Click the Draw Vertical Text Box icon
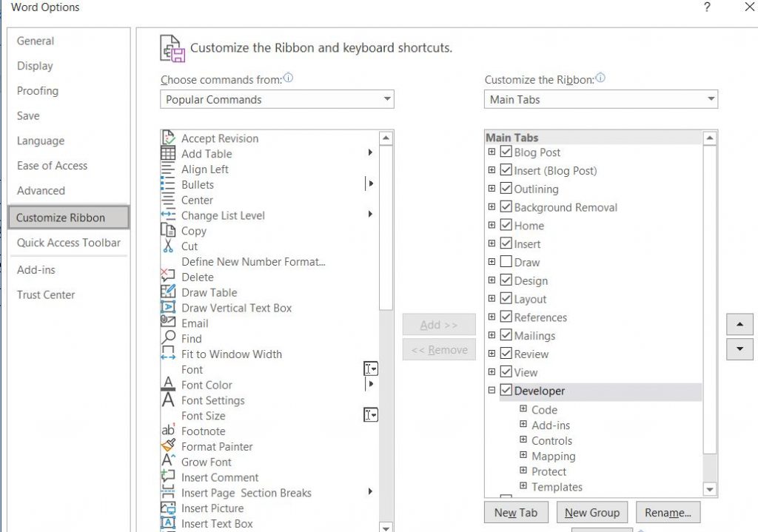Image resolution: width=758 pixels, height=532 pixels. [169, 308]
